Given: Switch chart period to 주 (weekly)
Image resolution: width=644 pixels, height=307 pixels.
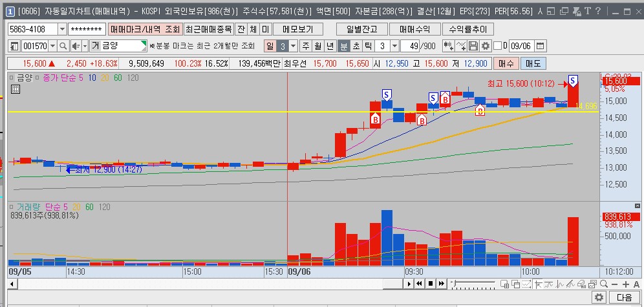Looking at the screenshot, I should click(x=306, y=46).
